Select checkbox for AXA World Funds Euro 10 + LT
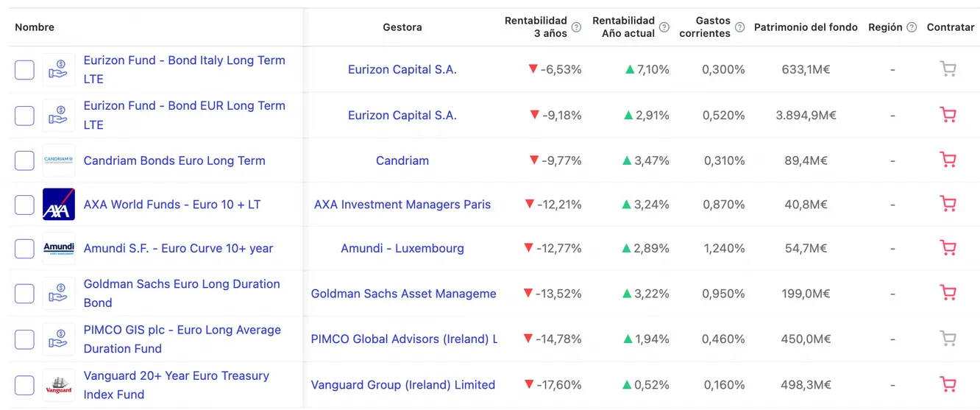The height and width of the screenshot is (410, 980). point(24,205)
